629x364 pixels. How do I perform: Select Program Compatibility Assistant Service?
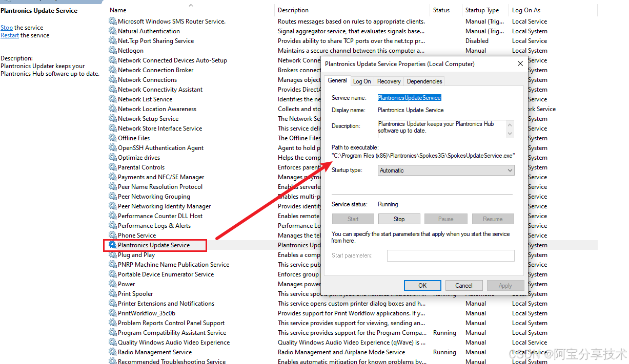tap(172, 333)
